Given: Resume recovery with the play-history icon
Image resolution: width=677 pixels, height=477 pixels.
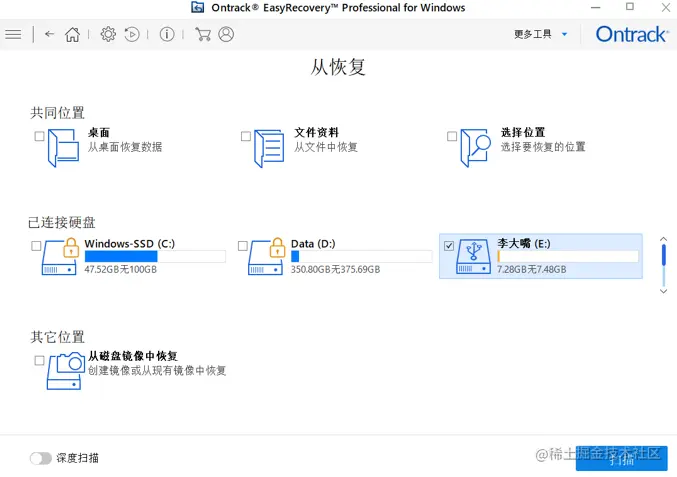Looking at the screenshot, I should pyautogui.click(x=132, y=34).
